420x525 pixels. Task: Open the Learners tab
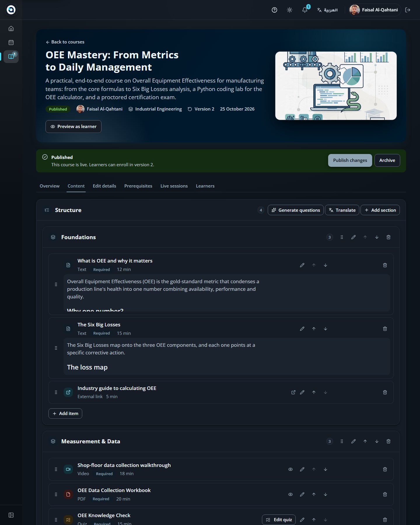tap(205, 186)
